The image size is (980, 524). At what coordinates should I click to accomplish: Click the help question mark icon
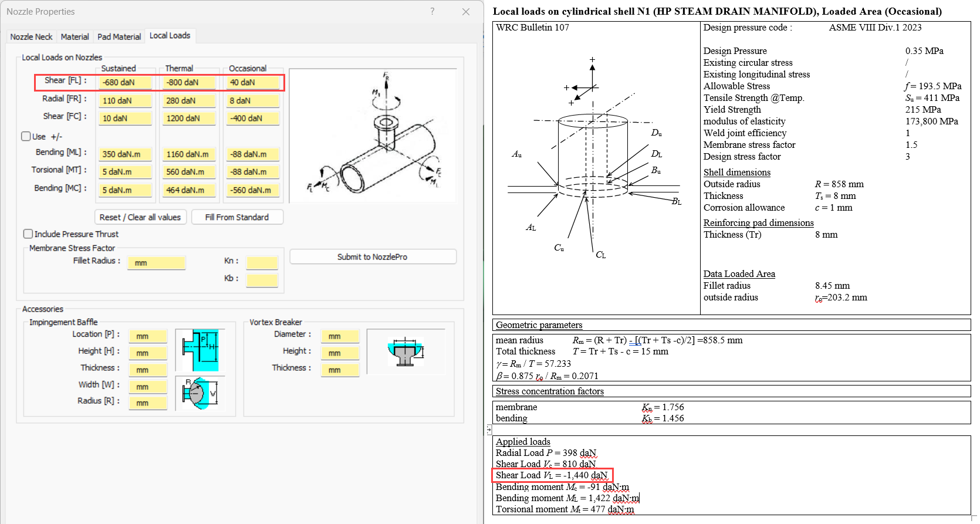[432, 11]
